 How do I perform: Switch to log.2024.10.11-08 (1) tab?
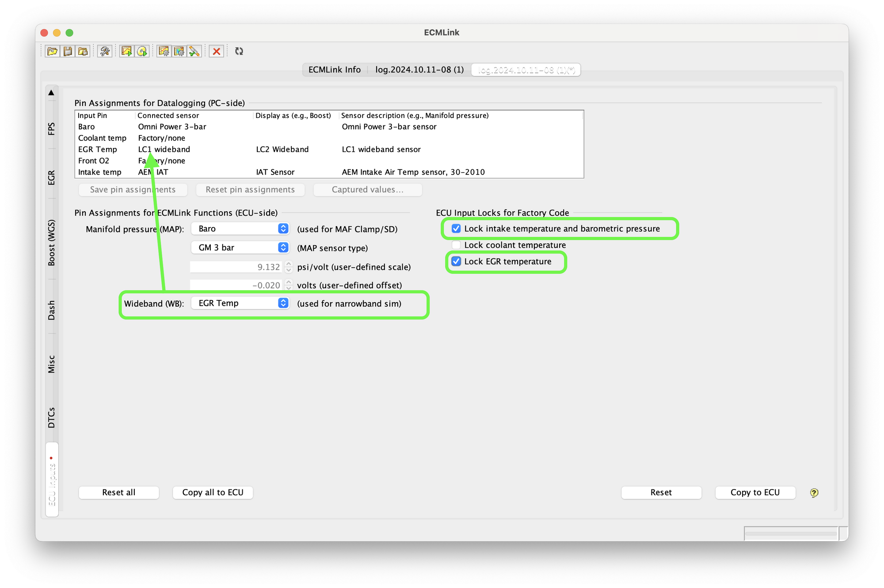coord(419,70)
